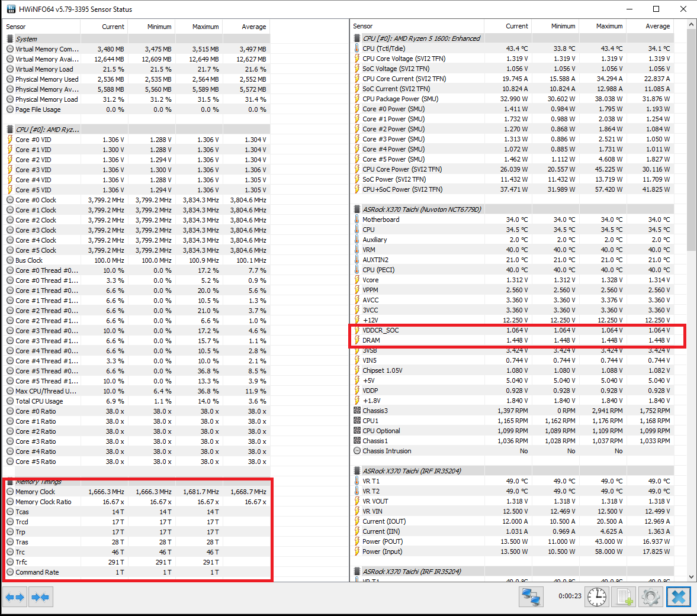697x616 pixels.
Task: Click the right panel vertical scrollbar thumb
Action: [x=691, y=141]
